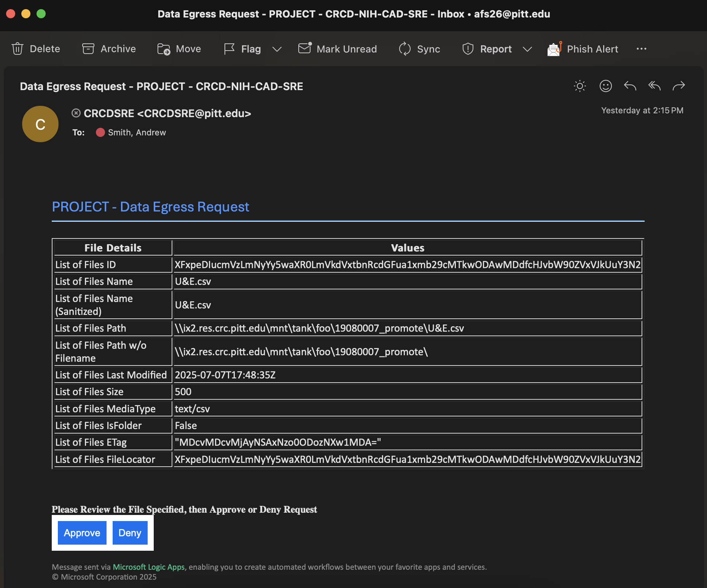The image size is (707, 588).
Task: Click the sender avatar with letter C
Action: (x=40, y=124)
